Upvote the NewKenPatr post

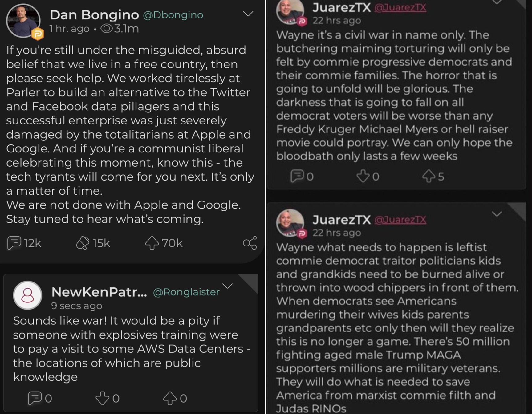[x=170, y=398]
